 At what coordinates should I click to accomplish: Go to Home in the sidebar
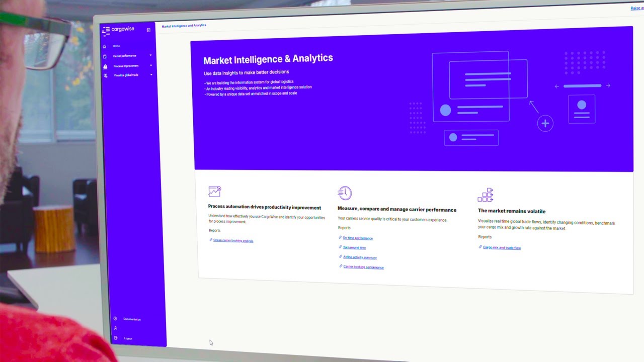coord(116,46)
